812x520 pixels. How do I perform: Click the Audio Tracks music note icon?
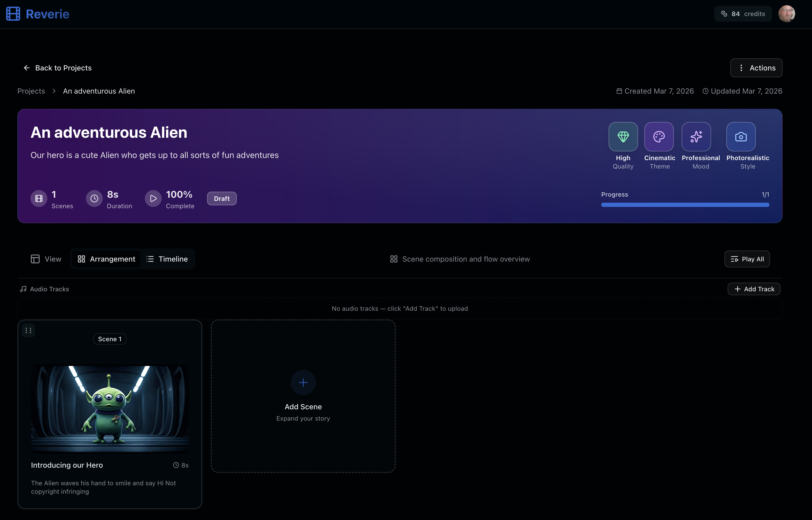(x=23, y=289)
